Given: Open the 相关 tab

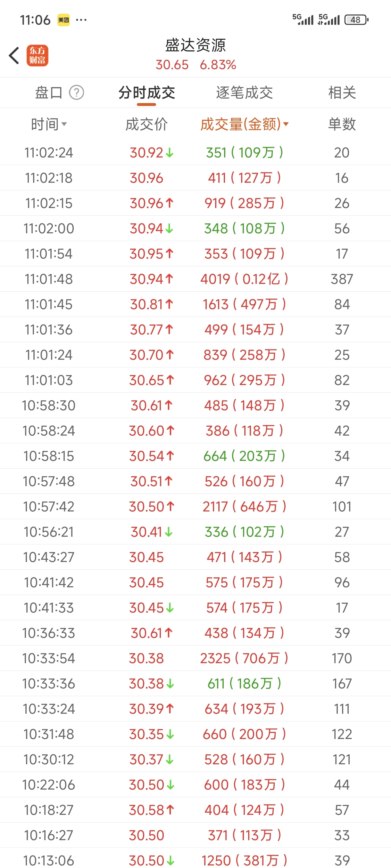Looking at the screenshot, I should coord(342,93).
